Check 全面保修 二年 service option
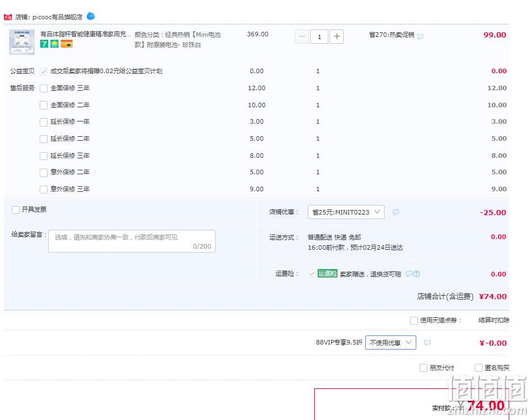The width and height of the screenshot is (532, 420). 44,105
